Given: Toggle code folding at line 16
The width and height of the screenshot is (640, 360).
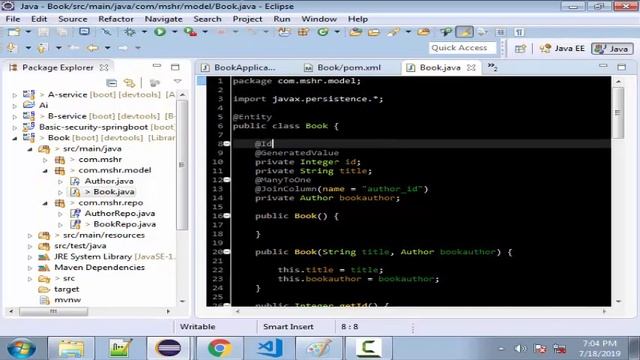Looking at the screenshot, I should (227, 216).
